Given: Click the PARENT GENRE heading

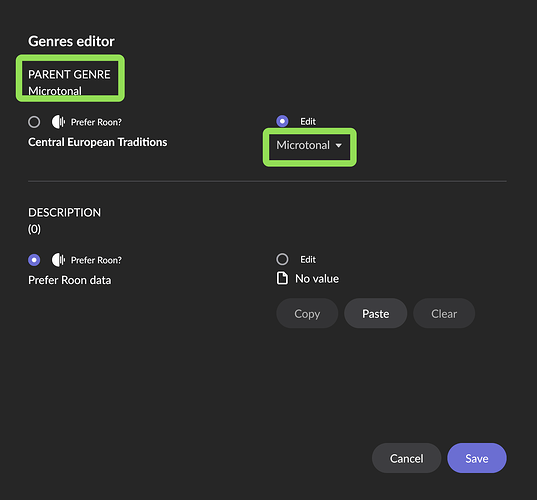Looking at the screenshot, I should (x=69, y=74).
